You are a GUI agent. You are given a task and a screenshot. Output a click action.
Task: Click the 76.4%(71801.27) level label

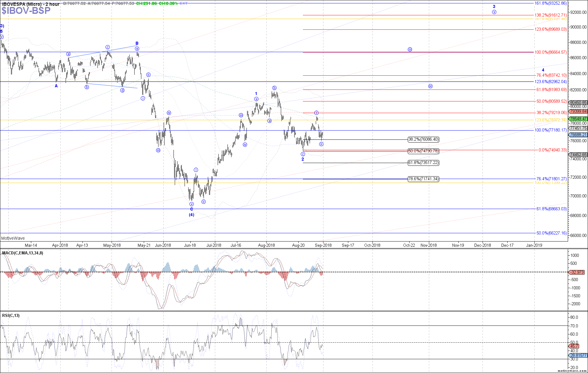[552, 179]
